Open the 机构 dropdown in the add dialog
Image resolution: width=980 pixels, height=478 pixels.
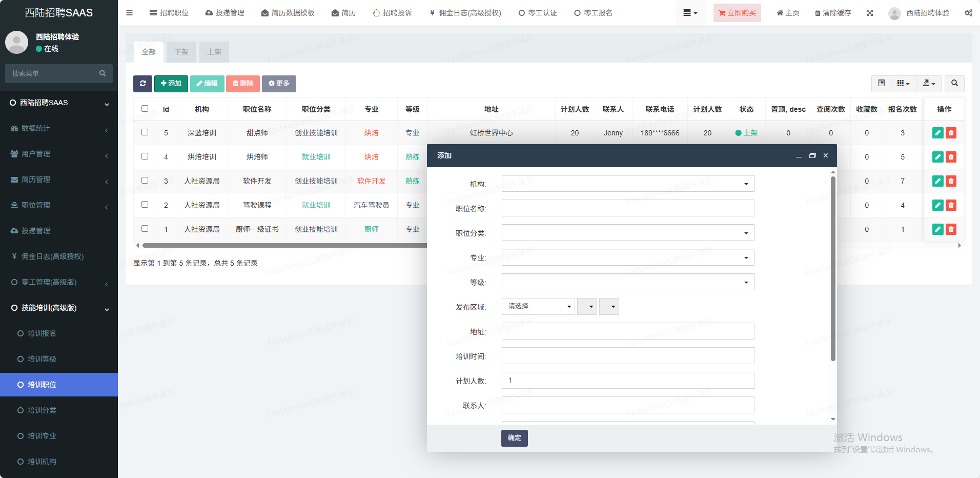627,184
